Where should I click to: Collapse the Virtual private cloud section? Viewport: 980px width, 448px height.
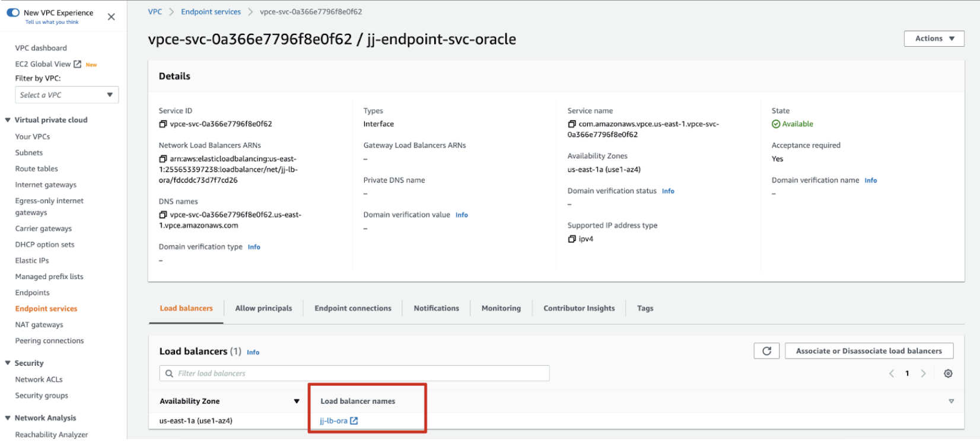click(x=8, y=120)
